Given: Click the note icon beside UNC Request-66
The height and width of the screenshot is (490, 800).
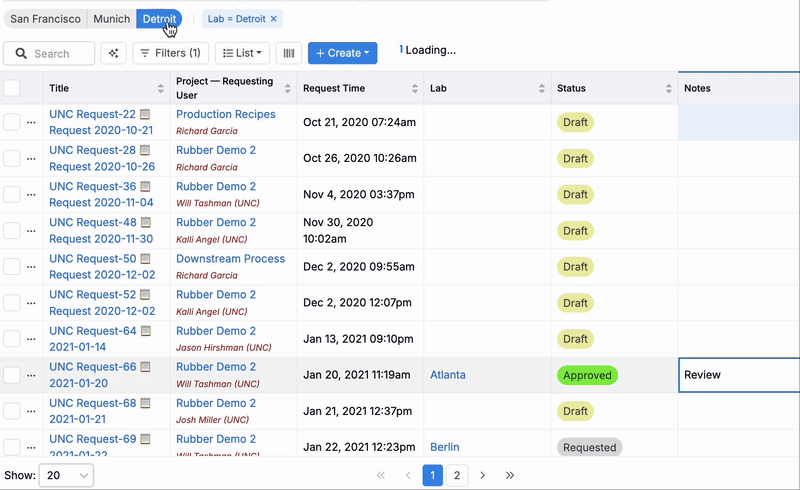Looking at the screenshot, I should click(x=146, y=367).
